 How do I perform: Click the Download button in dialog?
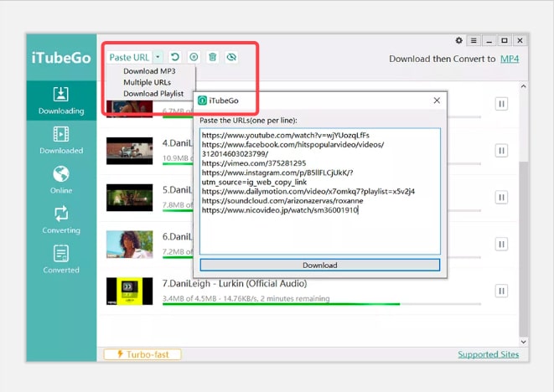(320, 266)
